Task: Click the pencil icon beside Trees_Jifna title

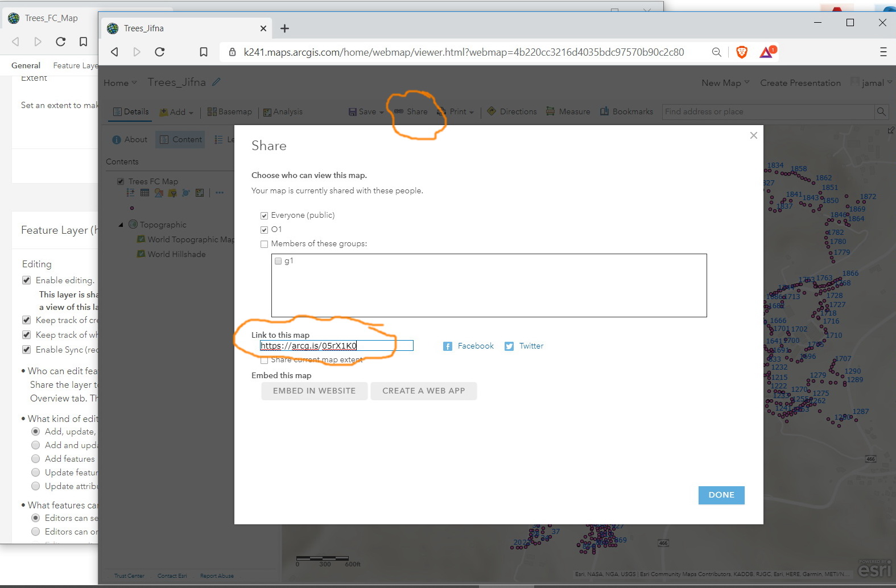Action: pyautogui.click(x=216, y=82)
